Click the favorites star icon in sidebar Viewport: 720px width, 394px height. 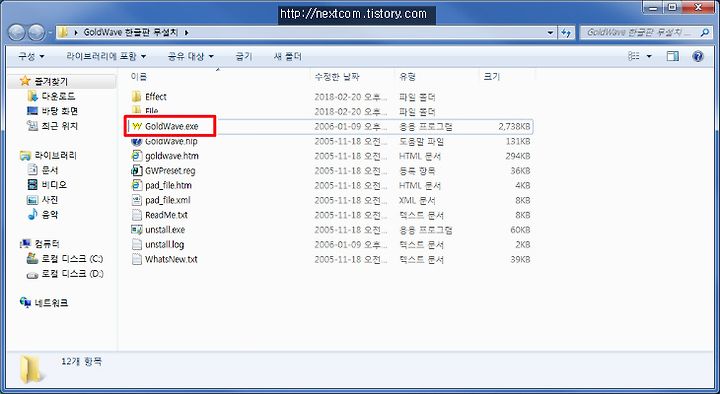coord(25,81)
